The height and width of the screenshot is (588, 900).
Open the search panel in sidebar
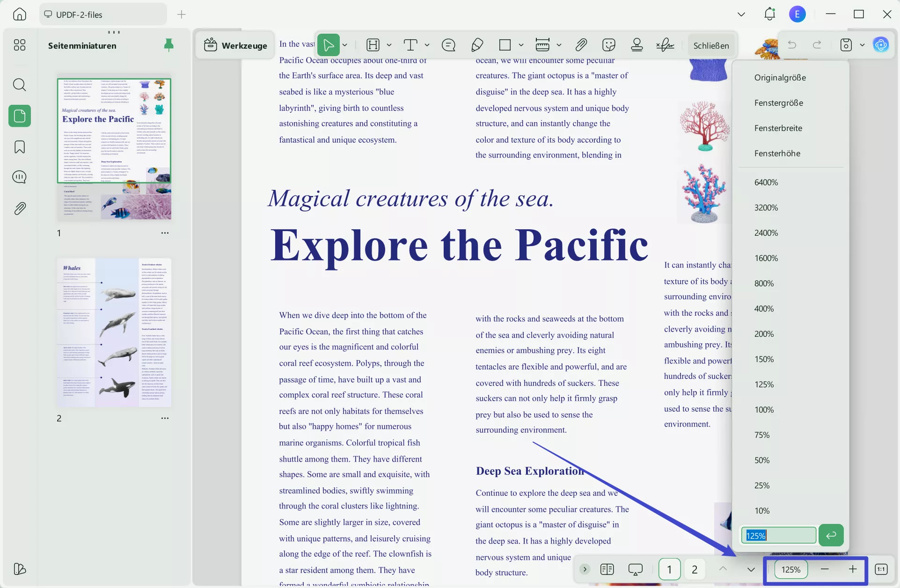click(x=19, y=85)
